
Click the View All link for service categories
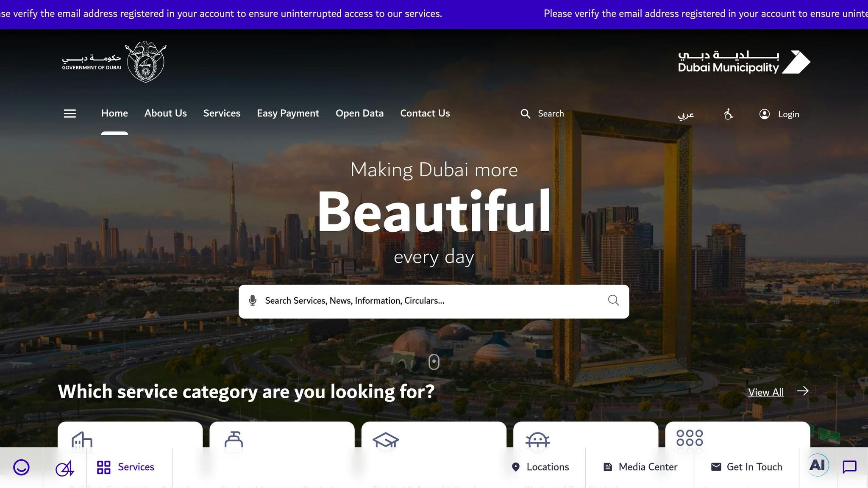[766, 392]
